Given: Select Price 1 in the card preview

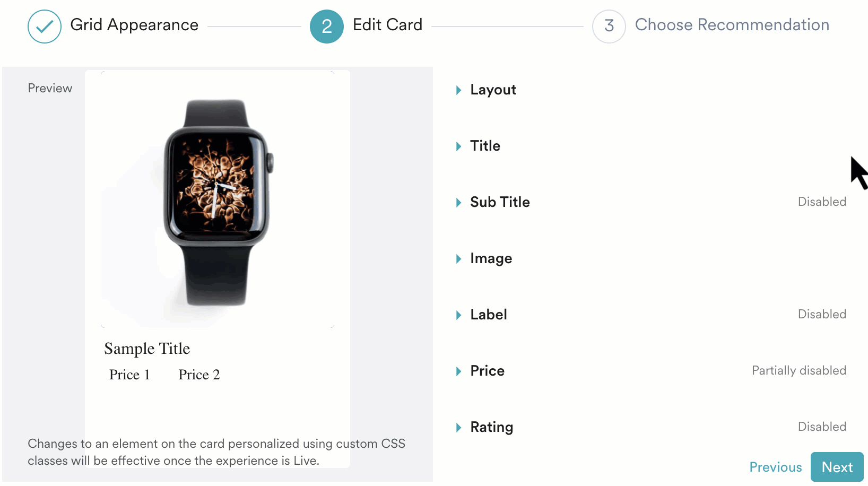Looking at the screenshot, I should point(129,375).
